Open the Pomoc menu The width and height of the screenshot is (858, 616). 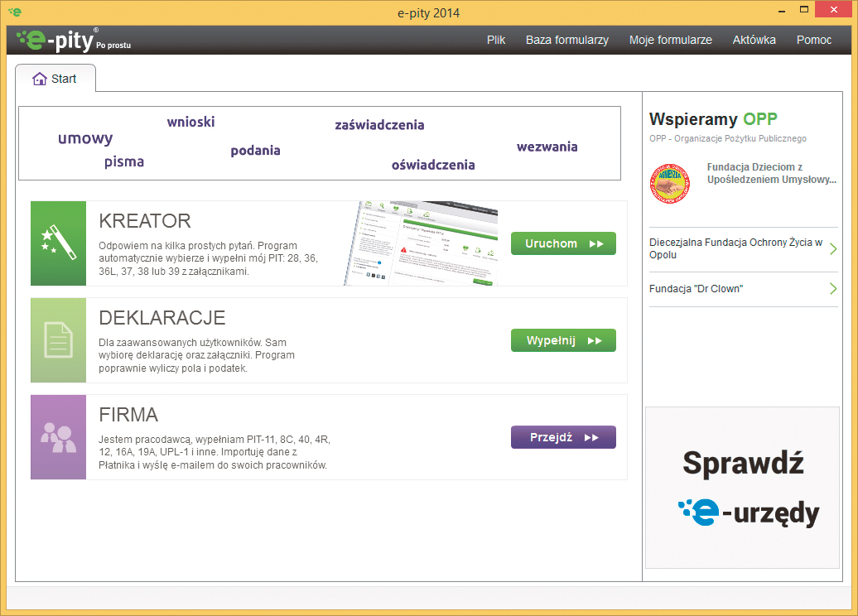click(x=813, y=40)
